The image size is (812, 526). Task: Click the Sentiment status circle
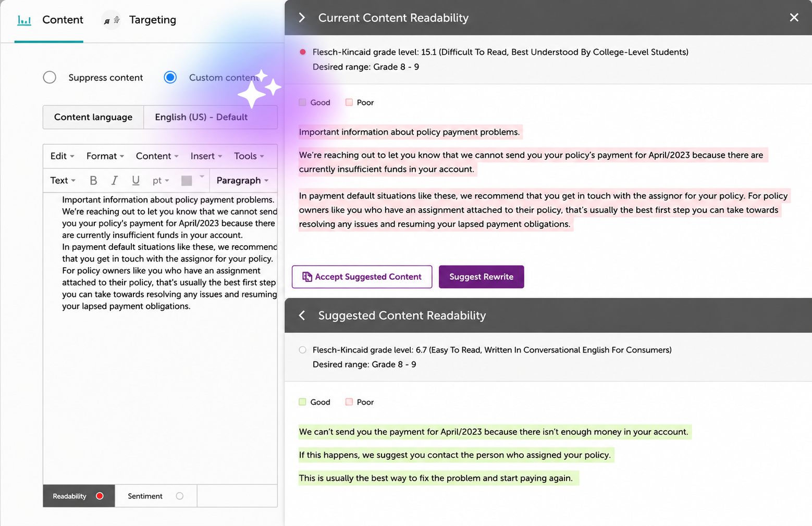[179, 496]
